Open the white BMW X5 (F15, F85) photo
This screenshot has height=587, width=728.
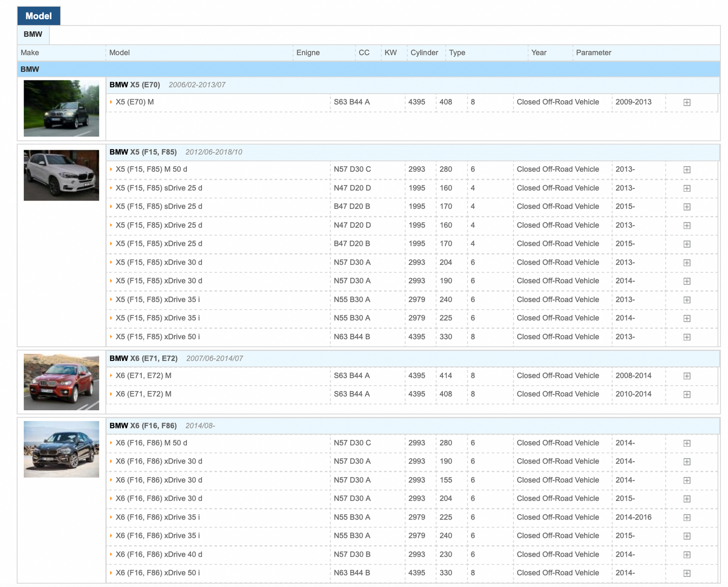61,175
